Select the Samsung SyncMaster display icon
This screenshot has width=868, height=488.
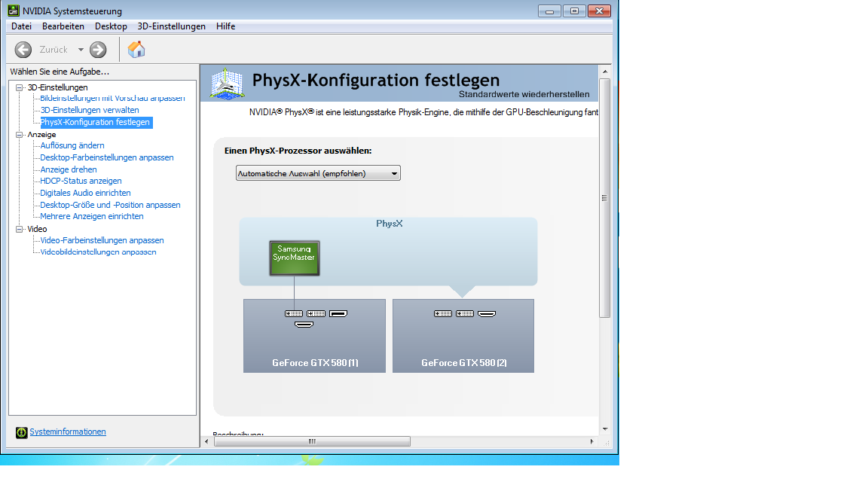[295, 258]
